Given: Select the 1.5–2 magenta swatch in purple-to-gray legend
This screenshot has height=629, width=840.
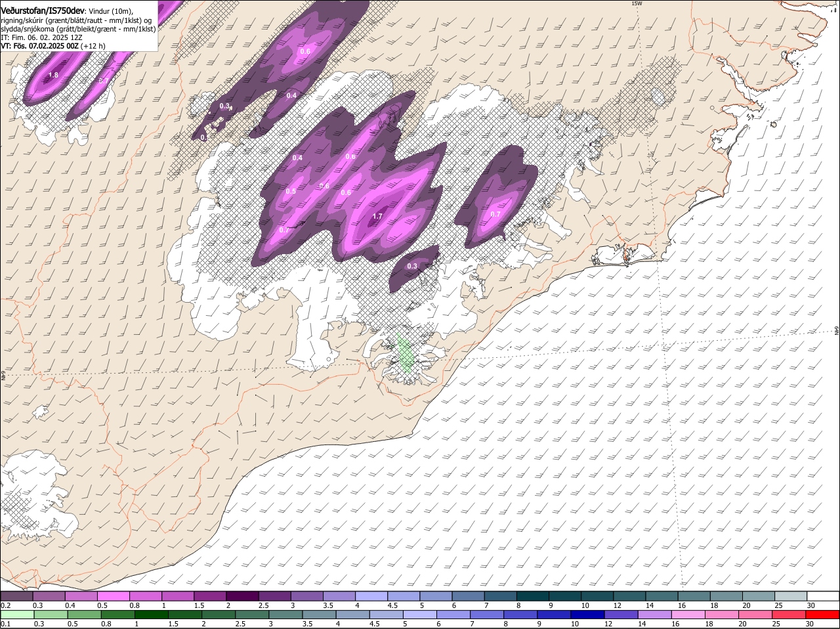Looking at the screenshot, I should (210, 596).
